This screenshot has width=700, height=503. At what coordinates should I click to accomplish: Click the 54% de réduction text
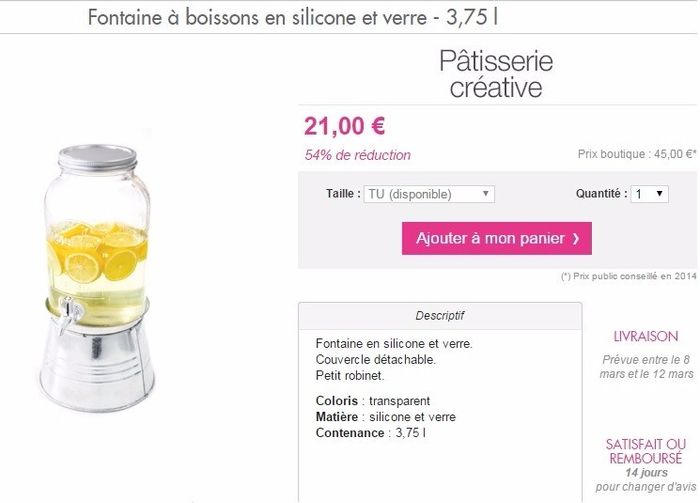point(357,155)
